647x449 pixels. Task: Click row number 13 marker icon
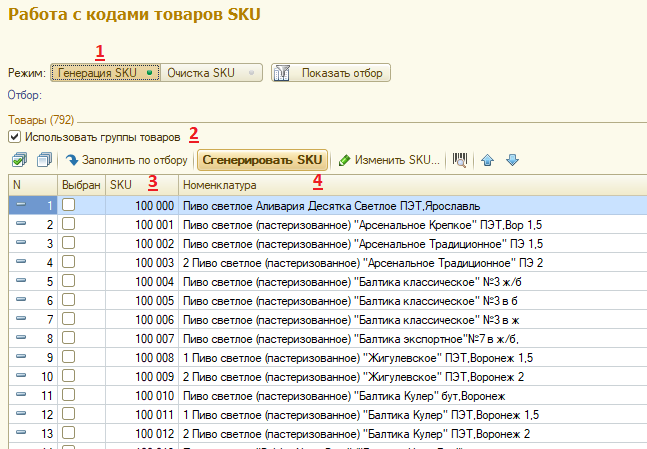[21, 432]
